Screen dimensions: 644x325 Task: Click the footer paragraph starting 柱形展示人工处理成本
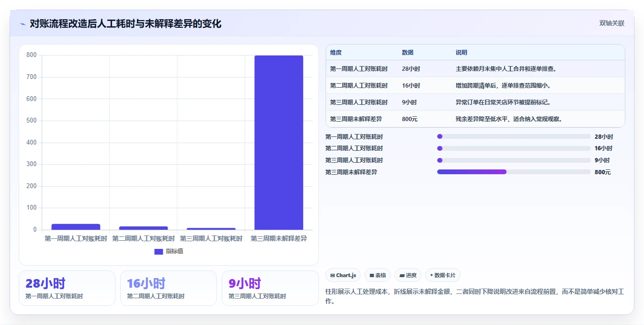(475, 296)
